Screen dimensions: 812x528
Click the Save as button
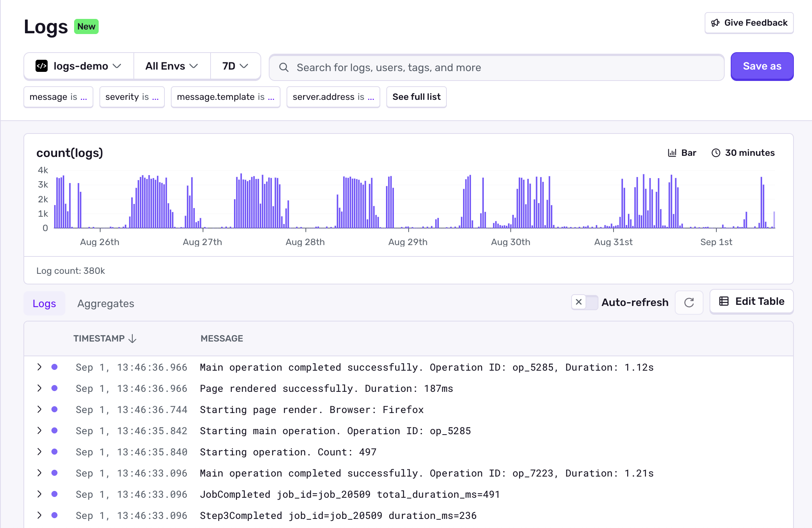pos(762,66)
